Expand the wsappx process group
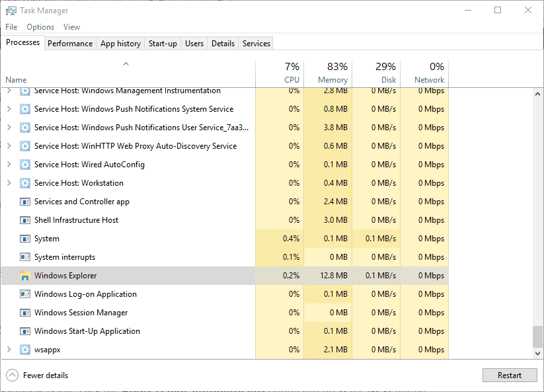 click(x=9, y=350)
